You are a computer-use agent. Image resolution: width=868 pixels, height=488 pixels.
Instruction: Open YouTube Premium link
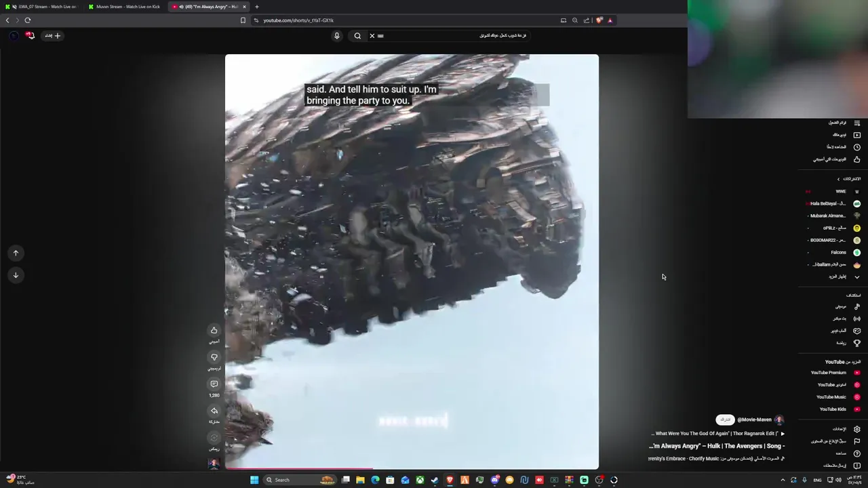(835, 373)
